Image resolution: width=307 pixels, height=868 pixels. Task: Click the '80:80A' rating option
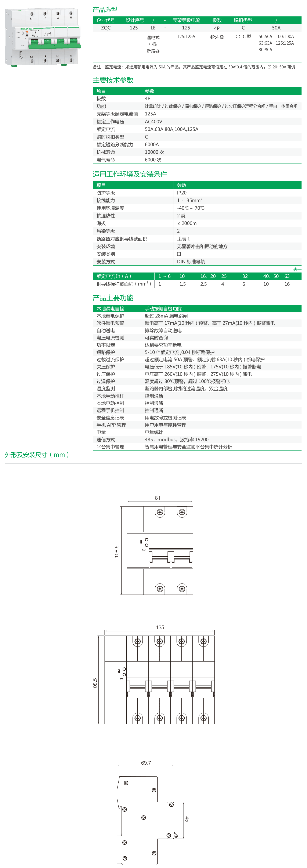265,50
